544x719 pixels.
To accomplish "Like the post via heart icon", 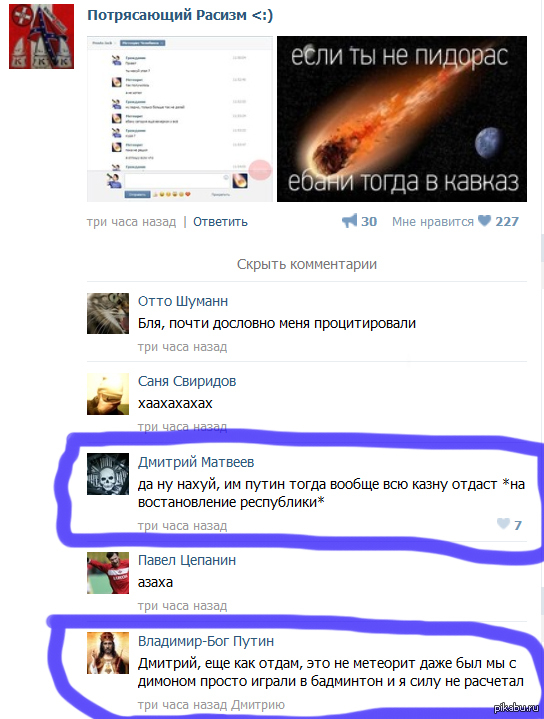I will coord(484,221).
